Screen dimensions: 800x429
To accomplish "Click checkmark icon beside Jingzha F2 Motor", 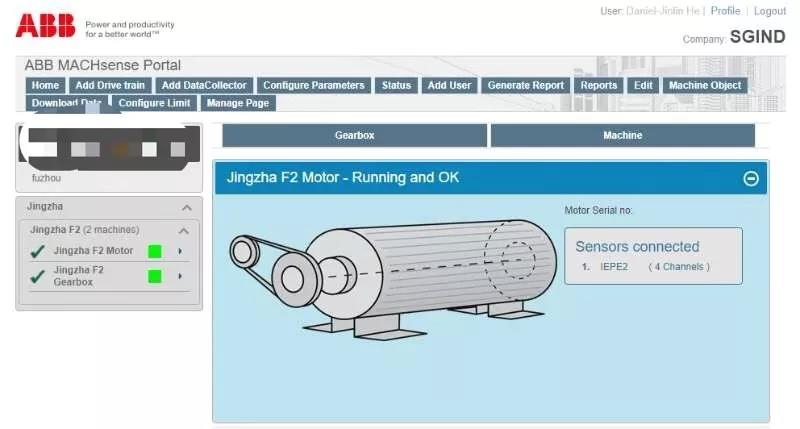I will click(x=37, y=251).
